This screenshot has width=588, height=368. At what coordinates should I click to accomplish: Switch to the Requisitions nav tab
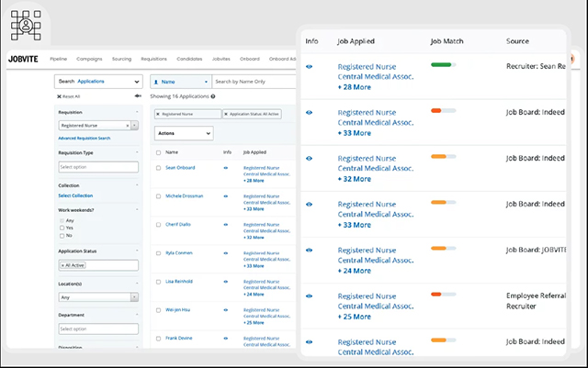[x=153, y=59]
